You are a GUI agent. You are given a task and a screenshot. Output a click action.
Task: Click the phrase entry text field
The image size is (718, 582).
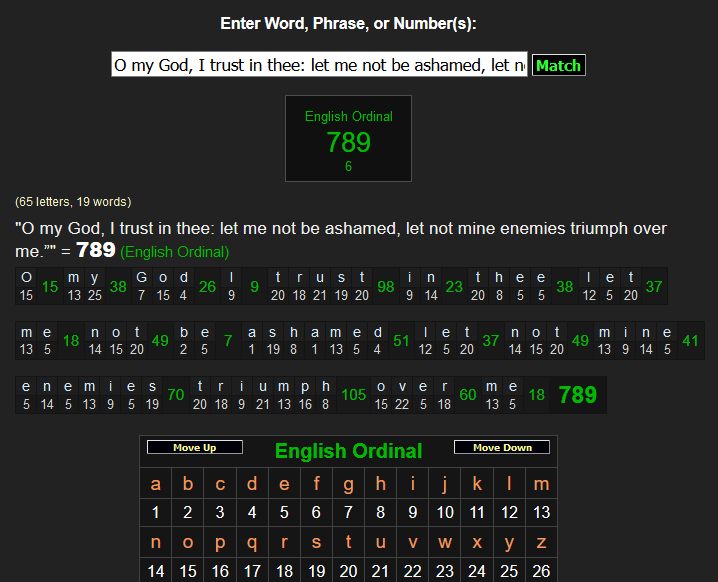click(x=319, y=65)
